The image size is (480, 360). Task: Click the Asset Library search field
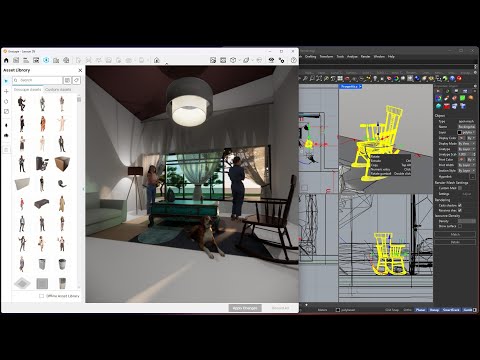click(38, 80)
